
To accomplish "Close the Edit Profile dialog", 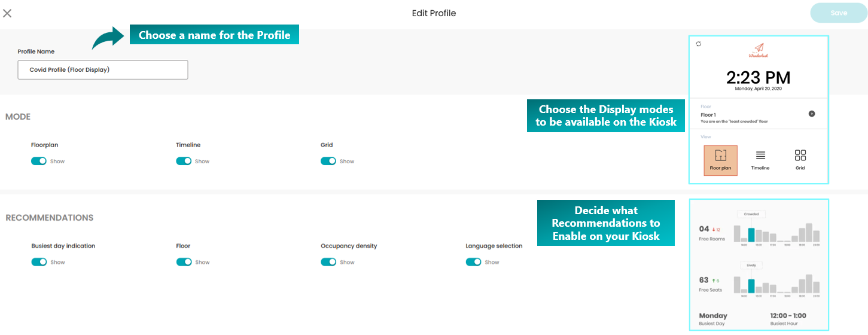I will click(x=7, y=13).
